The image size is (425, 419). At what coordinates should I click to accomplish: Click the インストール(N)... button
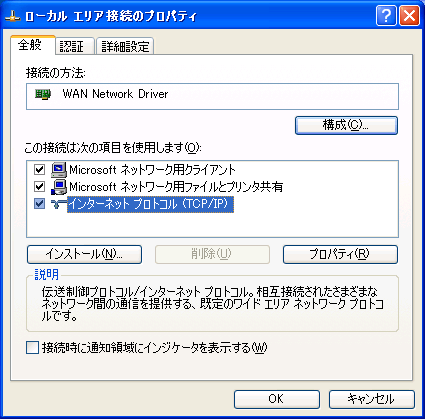(x=84, y=254)
